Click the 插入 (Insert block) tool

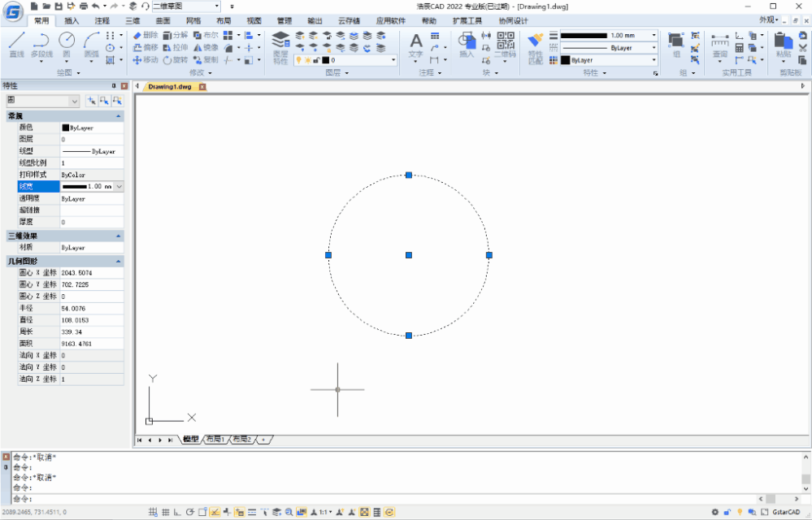[x=467, y=45]
